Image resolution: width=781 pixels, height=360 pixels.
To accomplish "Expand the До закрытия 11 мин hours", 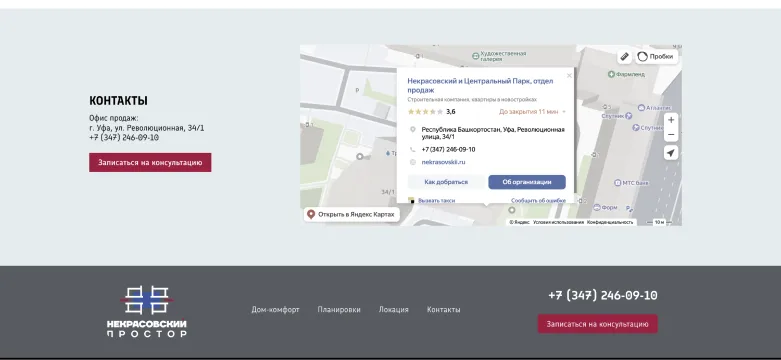I will (532, 112).
